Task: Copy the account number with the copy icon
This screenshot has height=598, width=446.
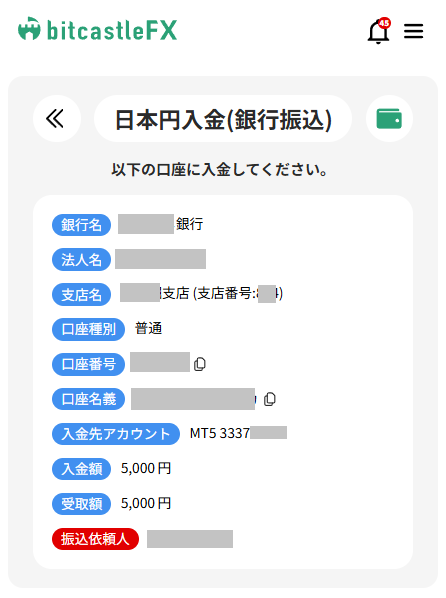Action: point(200,364)
